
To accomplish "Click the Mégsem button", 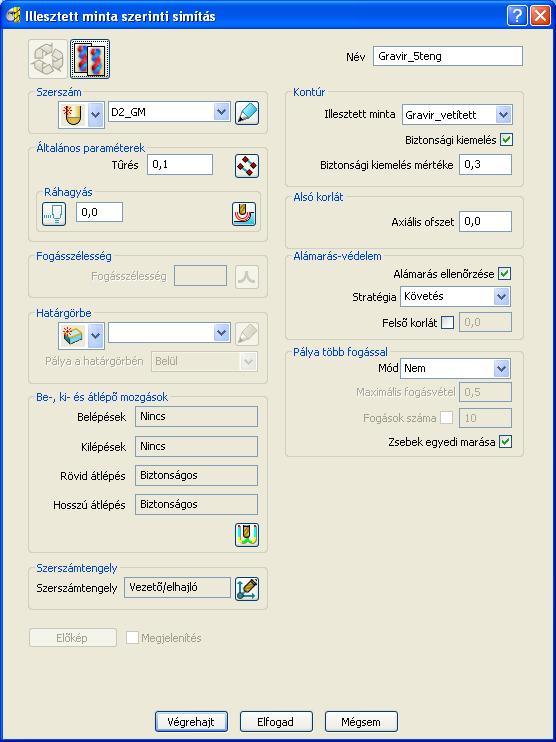I will pos(361,722).
